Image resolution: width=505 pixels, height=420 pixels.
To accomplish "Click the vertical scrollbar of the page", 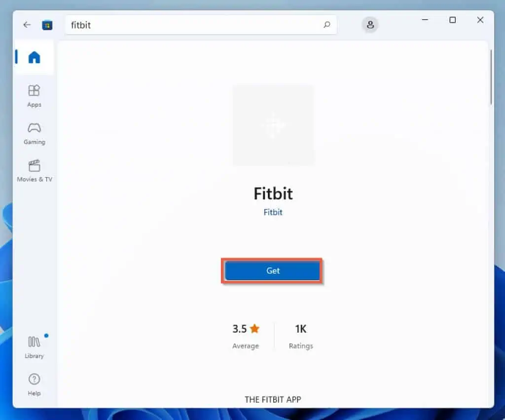I will click(491, 77).
